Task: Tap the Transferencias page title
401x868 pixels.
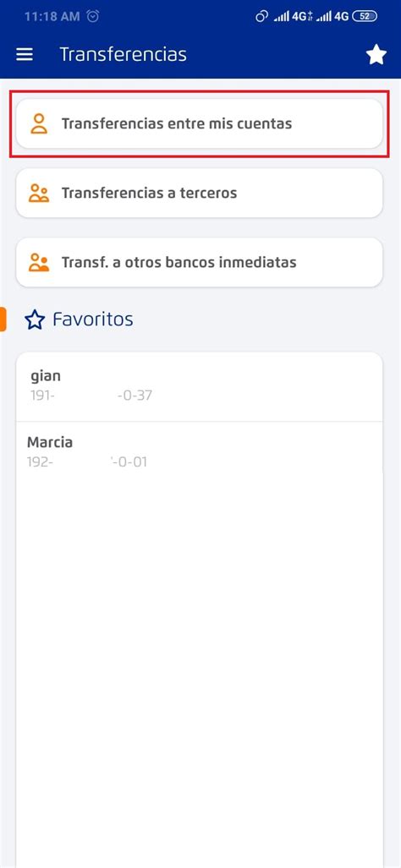Action: coord(123,55)
